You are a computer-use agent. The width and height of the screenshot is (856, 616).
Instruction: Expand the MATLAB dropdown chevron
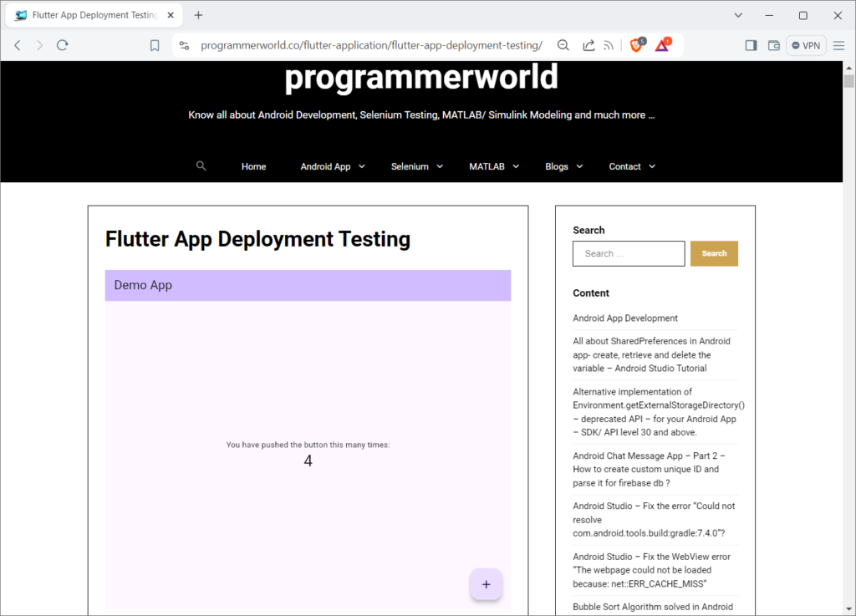[x=515, y=166]
